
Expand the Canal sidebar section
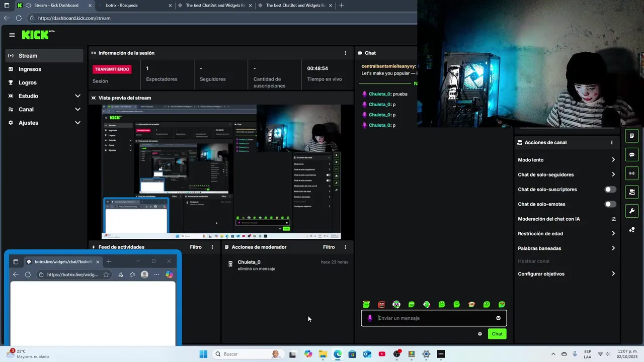pos(77,109)
